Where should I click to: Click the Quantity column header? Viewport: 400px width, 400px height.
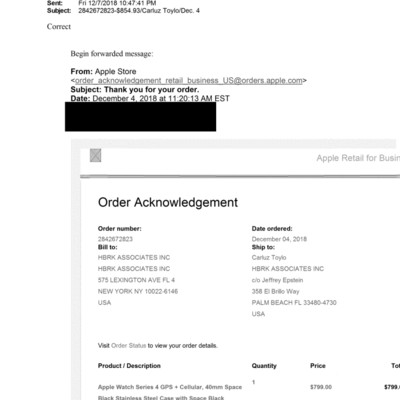tap(264, 366)
